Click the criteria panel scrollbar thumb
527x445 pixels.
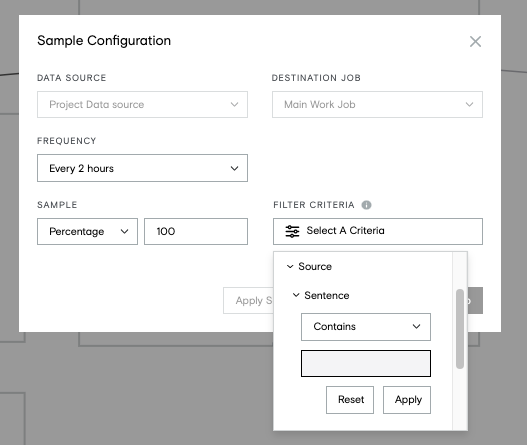click(460, 329)
